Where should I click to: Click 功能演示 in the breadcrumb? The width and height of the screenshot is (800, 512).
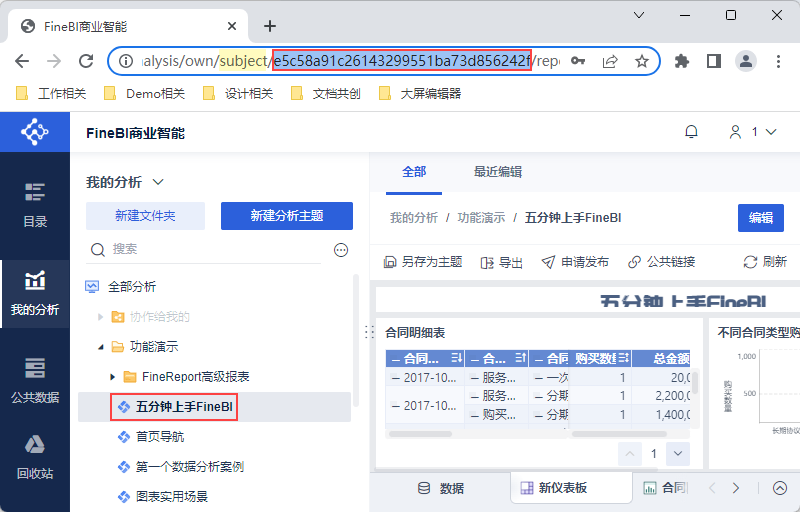point(481,218)
